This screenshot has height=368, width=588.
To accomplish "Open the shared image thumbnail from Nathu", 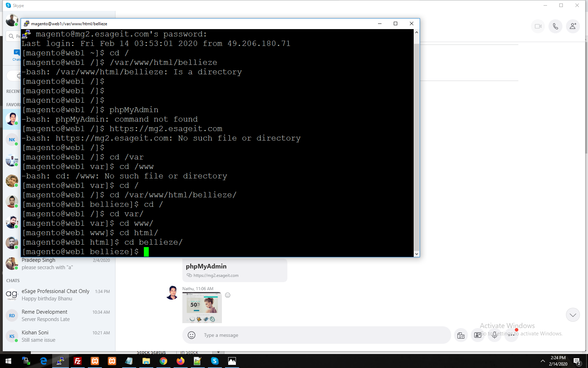I will (x=202, y=307).
